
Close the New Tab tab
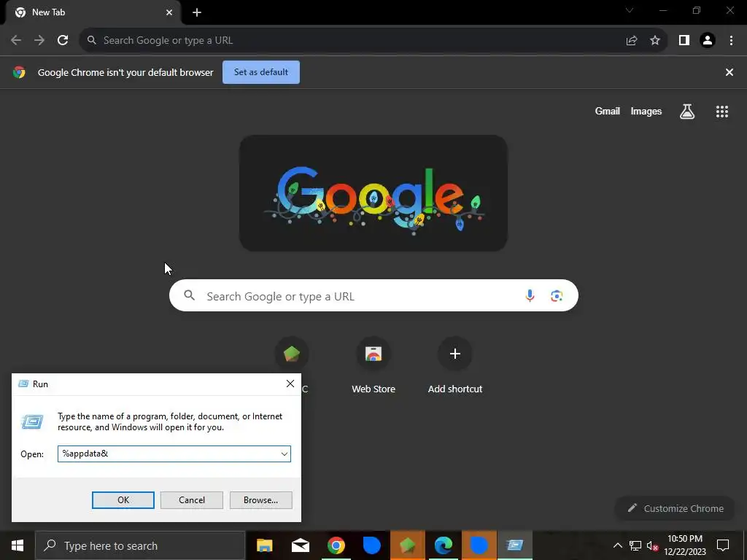[169, 12]
